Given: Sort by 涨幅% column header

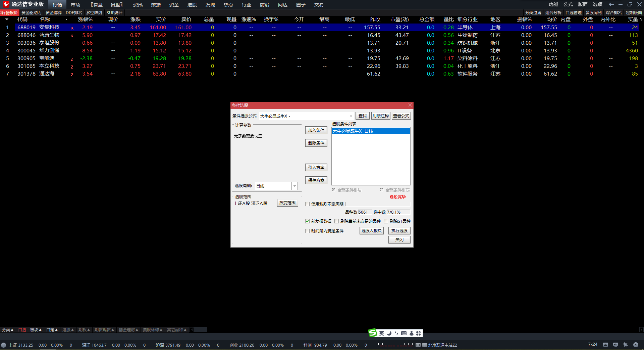Looking at the screenshot, I should click(x=85, y=19).
